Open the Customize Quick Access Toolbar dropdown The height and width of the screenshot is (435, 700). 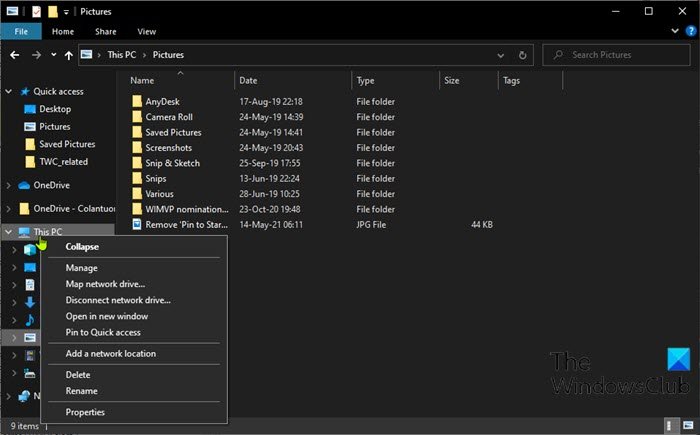point(66,12)
